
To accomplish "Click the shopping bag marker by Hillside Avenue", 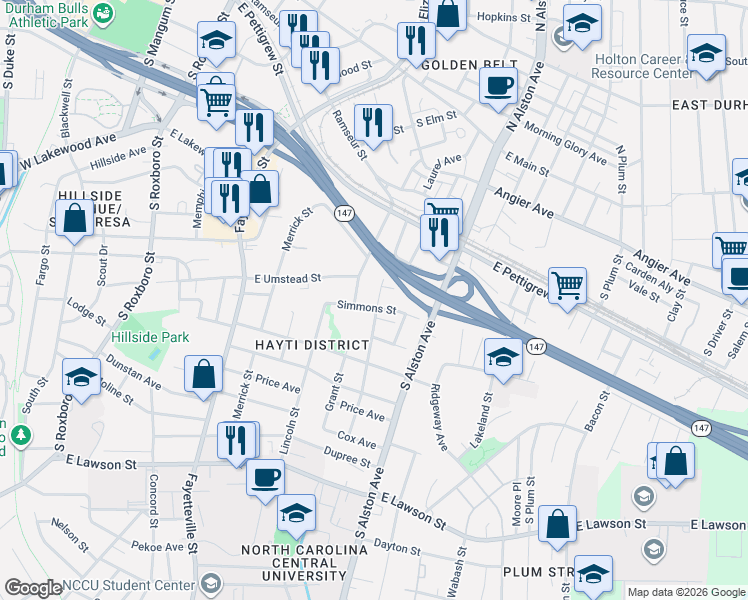I will (x=74, y=222).
